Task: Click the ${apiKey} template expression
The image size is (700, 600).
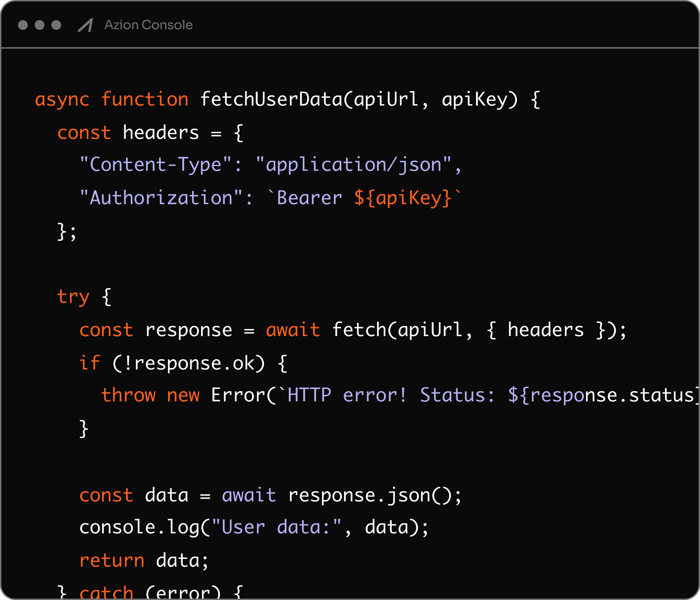Action: [x=403, y=198]
